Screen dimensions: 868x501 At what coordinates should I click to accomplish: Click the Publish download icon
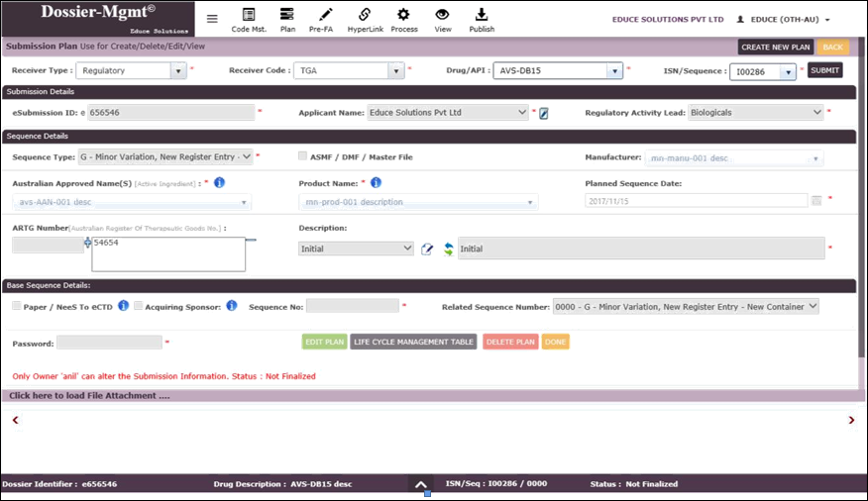pyautogui.click(x=482, y=15)
